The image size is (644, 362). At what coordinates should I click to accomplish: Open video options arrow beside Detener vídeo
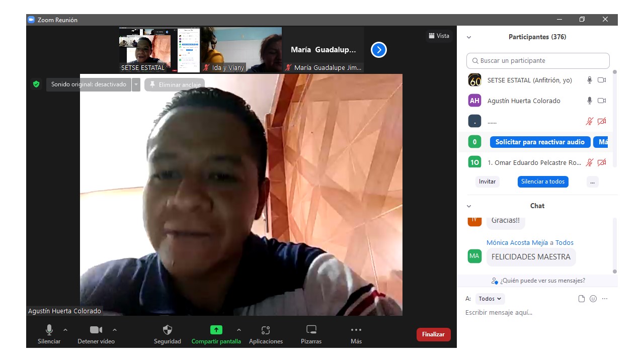pos(115,330)
